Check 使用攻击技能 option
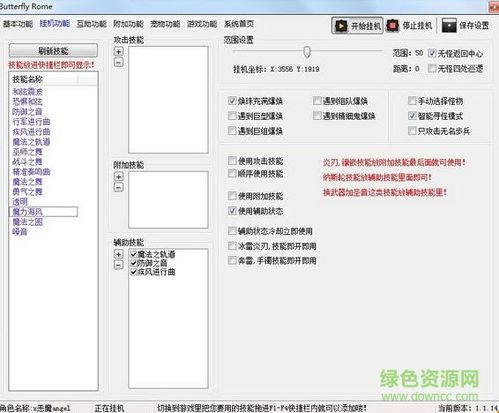Viewport: 499px width, 413px height. pyautogui.click(x=232, y=161)
